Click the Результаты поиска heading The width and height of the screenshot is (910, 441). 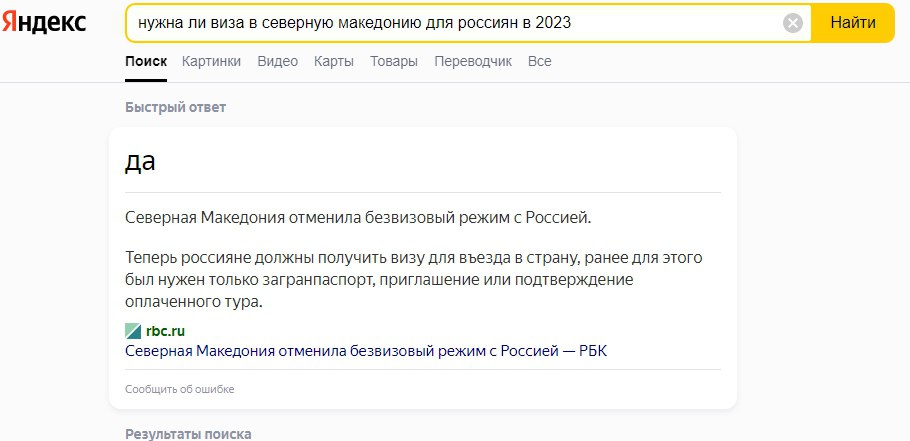(x=188, y=434)
